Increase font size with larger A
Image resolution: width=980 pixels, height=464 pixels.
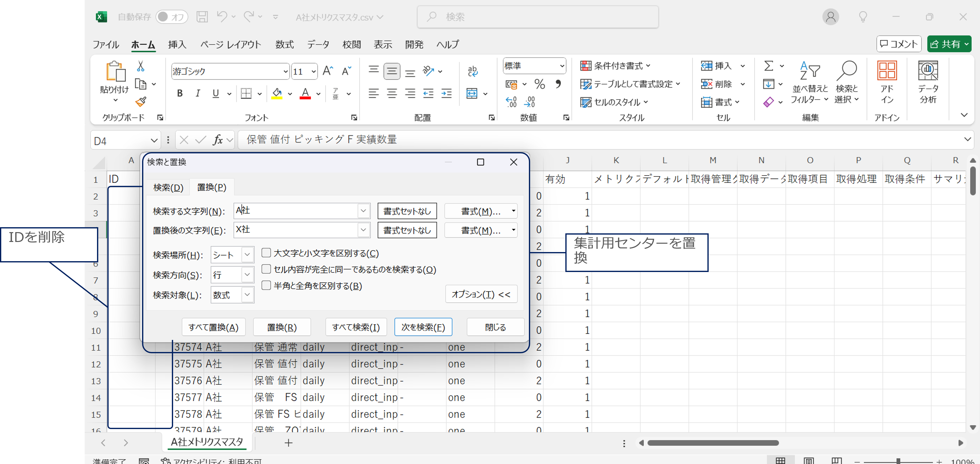pos(327,71)
